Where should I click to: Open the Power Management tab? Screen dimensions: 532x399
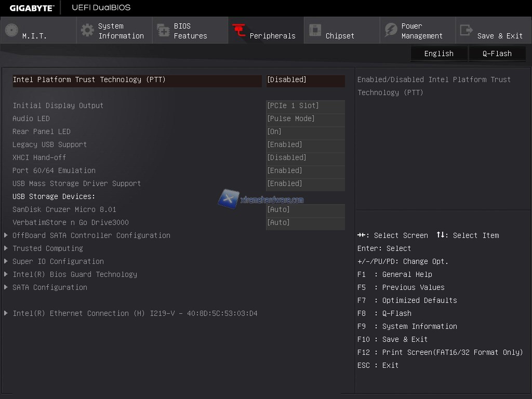422,31
